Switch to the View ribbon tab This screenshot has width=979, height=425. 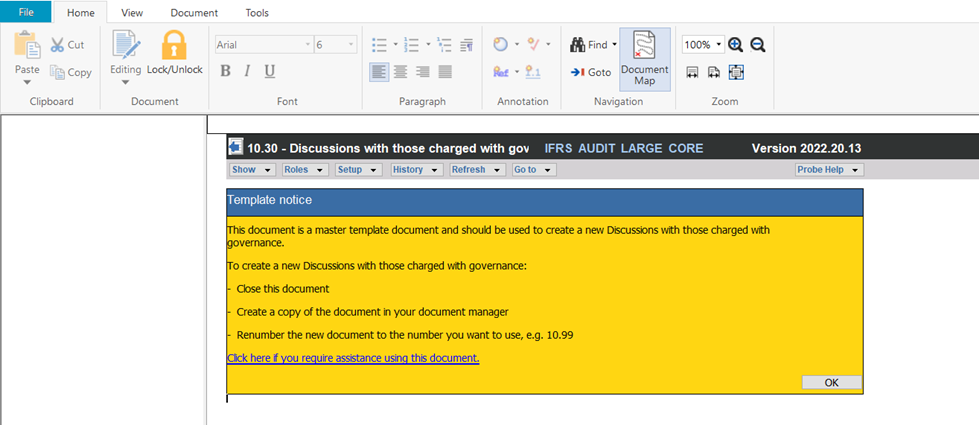tap(131, 13)
